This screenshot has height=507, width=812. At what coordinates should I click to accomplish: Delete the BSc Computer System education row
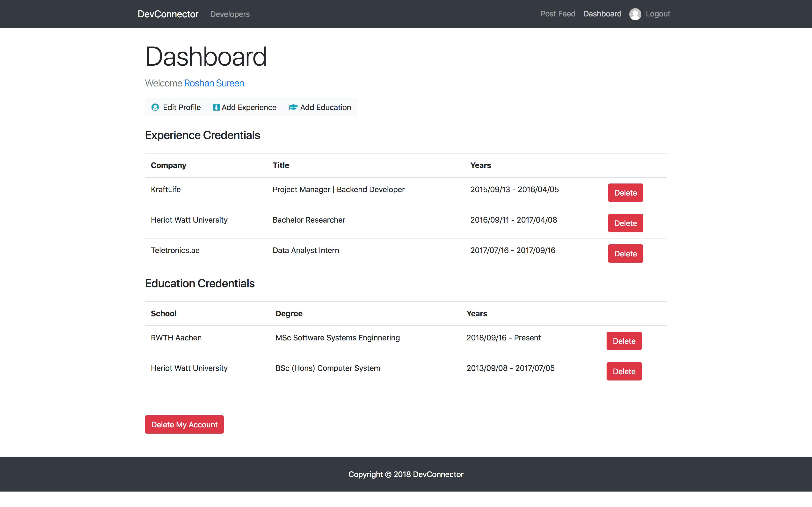[624, 372]
